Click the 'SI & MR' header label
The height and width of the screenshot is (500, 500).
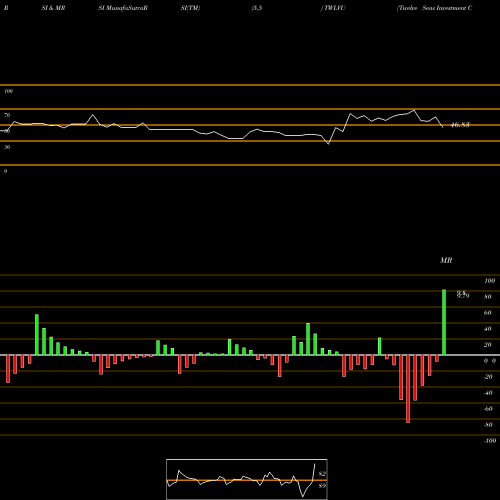(53, 8)
